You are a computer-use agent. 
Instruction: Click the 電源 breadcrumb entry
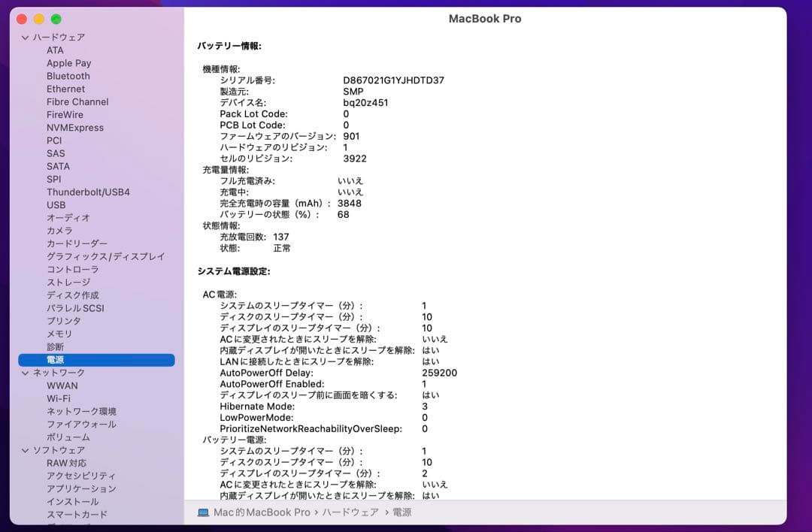[x=401, y=515]
